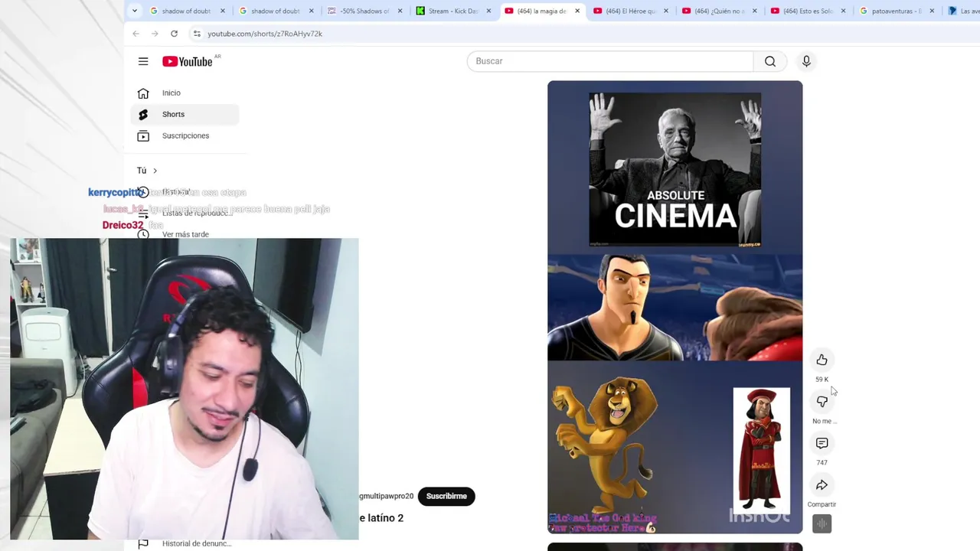Switch to Esto es Solo tab
The height and width of the screenshot is (551, 980).
click(809, 11)
